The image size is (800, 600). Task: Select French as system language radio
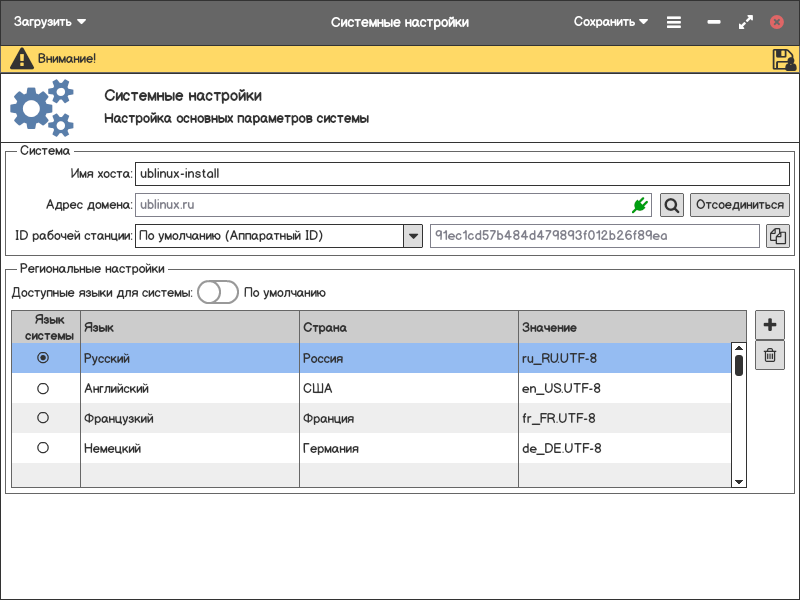point(43,418)
